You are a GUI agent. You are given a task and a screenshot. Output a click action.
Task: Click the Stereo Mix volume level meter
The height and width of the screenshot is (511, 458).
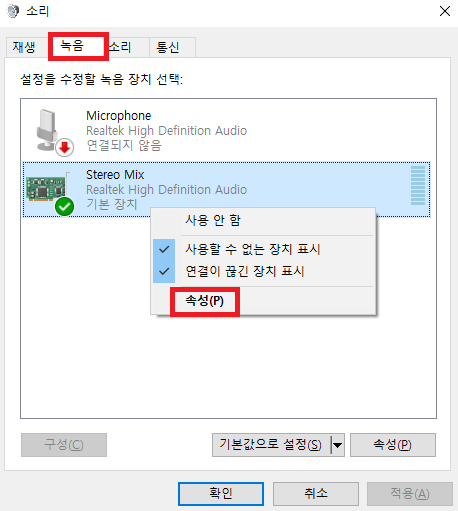pos(418,185)
